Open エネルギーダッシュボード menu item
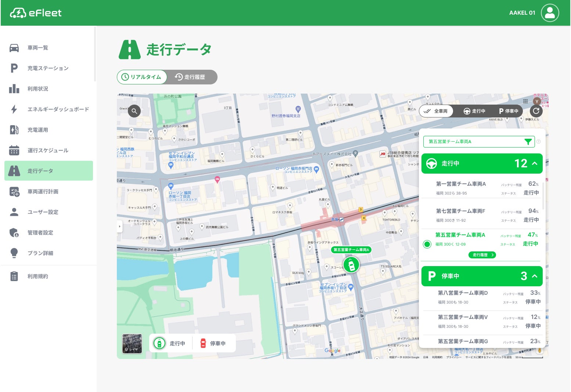 pyautogui.click(x=49, y=109)
